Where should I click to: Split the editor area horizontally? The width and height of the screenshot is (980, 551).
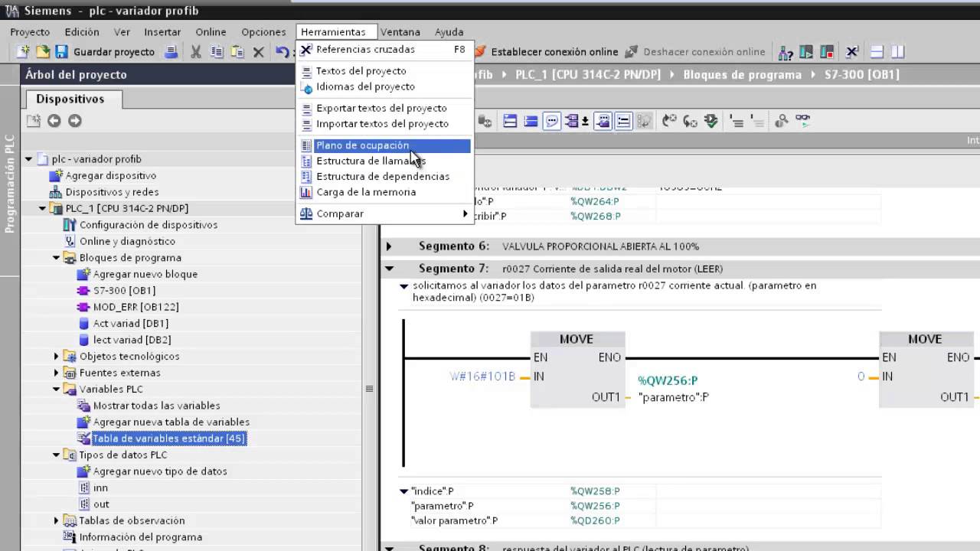[x=877, y=52]
